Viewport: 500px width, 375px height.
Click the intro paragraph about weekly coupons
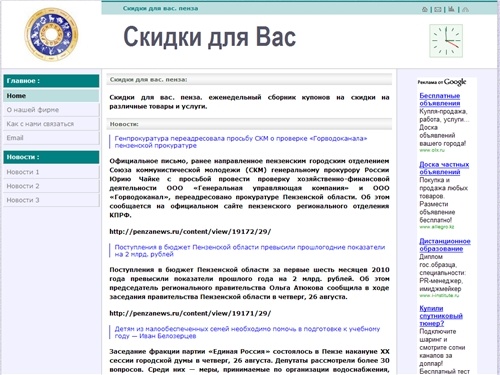tap(249, 102)
